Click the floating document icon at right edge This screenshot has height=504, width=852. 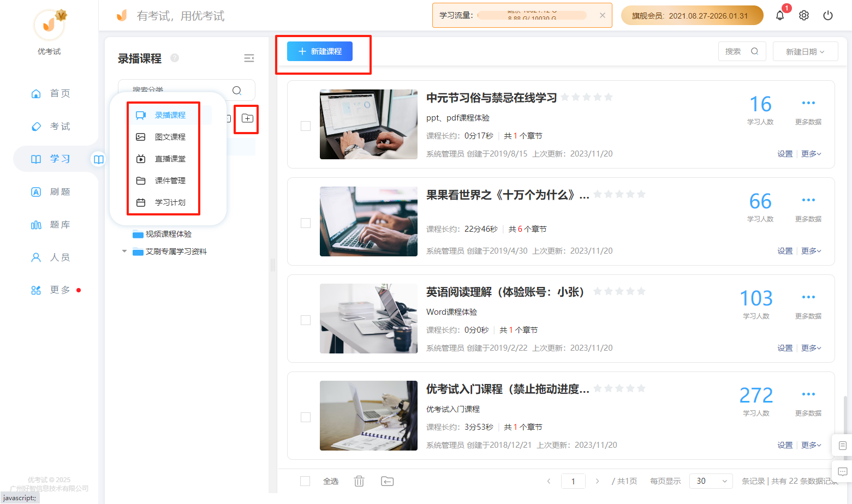point(842,446)
